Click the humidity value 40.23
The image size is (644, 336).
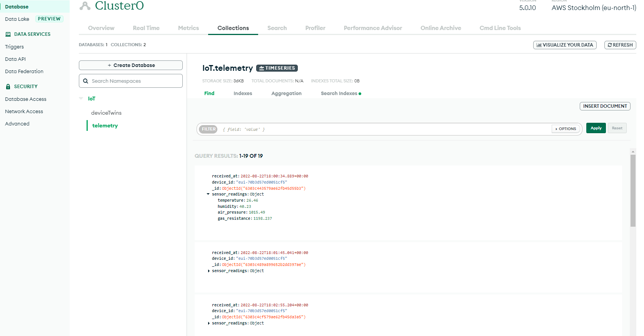point(245,207)
